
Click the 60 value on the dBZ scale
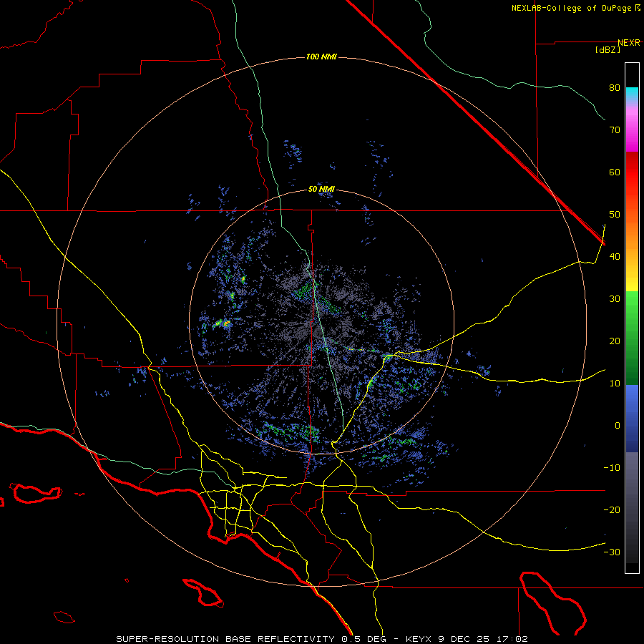click(615, 172)
